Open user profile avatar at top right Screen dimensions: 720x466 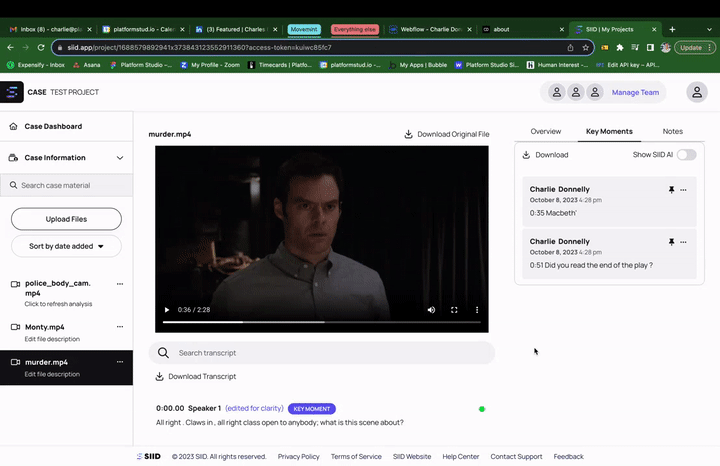pyautogui.click(x=697, y=92)
